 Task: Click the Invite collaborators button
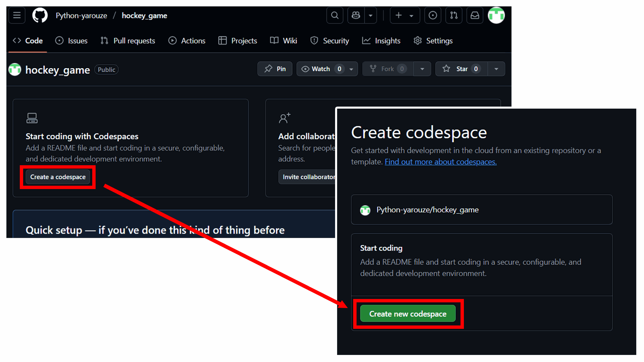click(x=307, y=177)
